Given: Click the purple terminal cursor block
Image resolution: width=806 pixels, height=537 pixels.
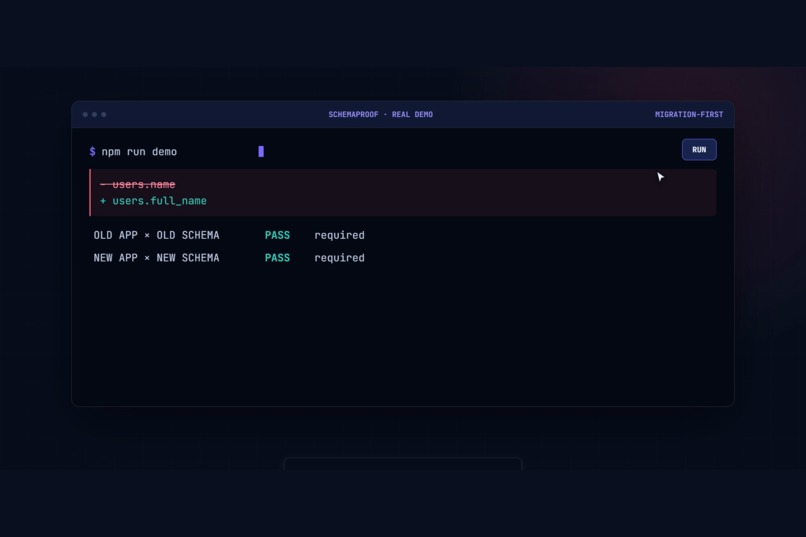Looking at the screenshot, I should click(261, 151).
